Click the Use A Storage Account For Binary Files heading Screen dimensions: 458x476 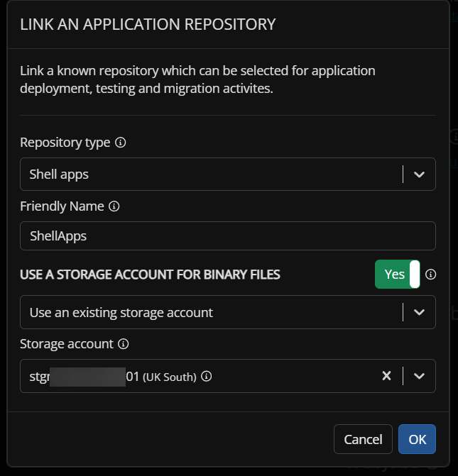point(150,275)
